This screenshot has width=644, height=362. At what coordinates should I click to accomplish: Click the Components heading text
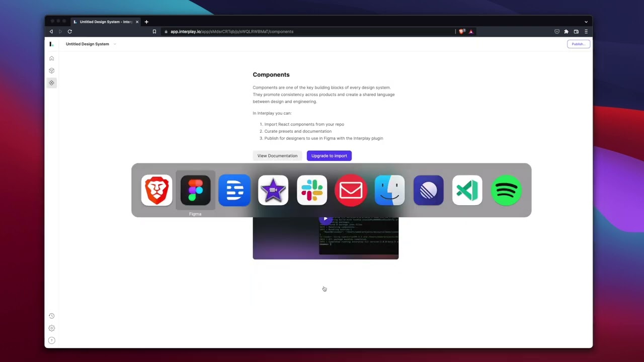(x=271, y=75)
